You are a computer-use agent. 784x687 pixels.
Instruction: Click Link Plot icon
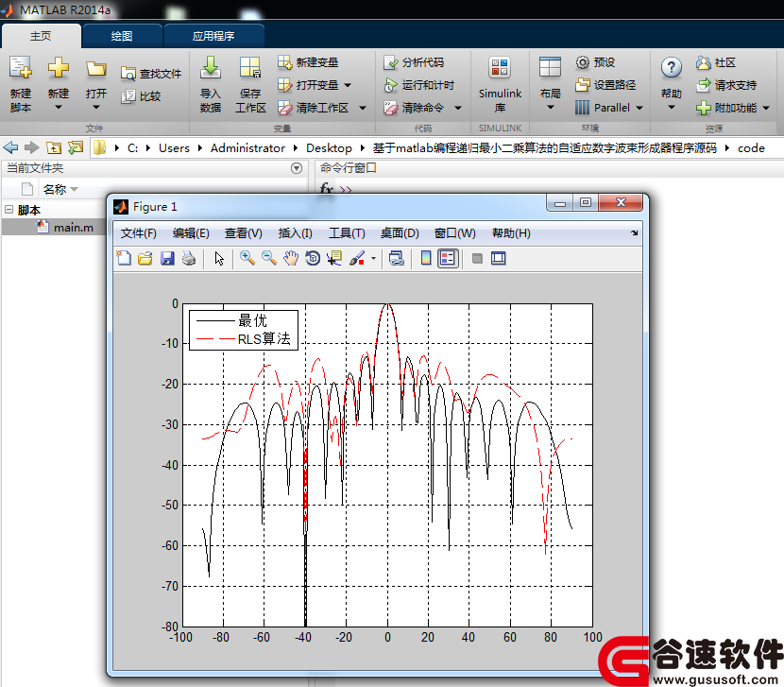[x=397, y=258]
